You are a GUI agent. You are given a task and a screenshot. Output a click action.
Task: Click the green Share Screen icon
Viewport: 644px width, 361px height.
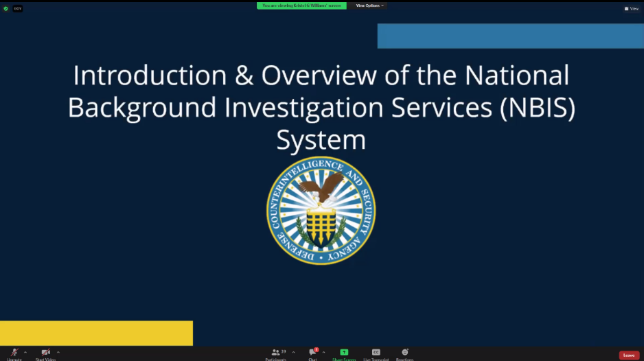point(344,352)
